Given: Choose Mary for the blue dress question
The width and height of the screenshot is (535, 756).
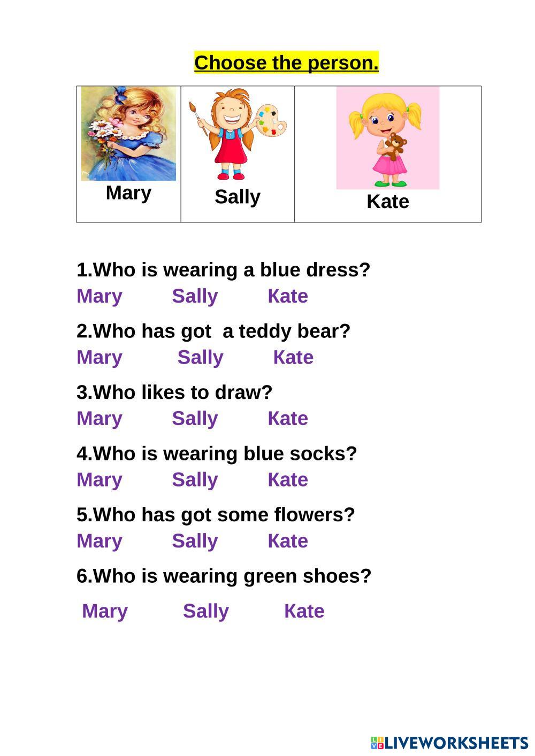Looking at the screenshot, I should pyautogui.click(x=100, y=296).
